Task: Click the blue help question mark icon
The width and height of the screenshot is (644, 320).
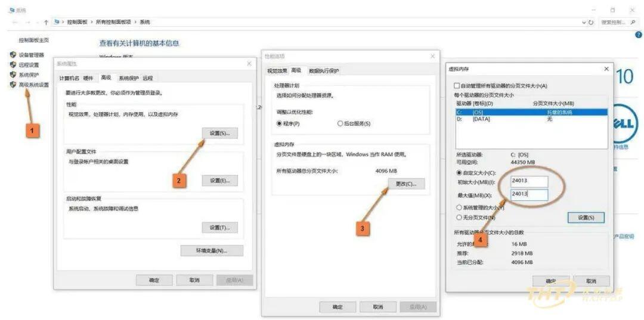Action: pyautogui.click(x=639, y=35)
